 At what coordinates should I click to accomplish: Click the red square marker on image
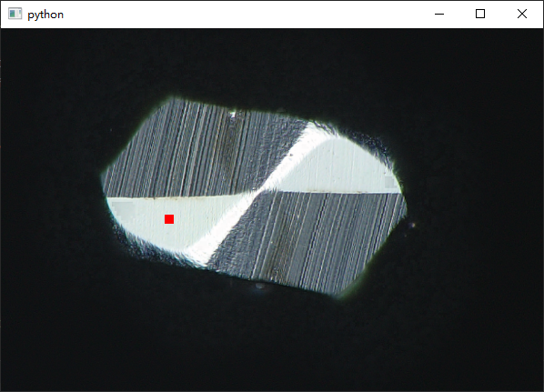[169, 219]
